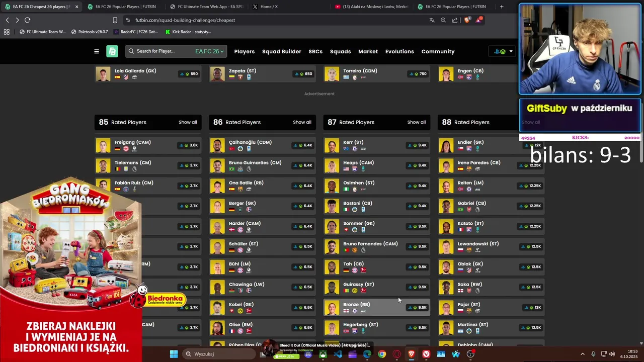Bookmark this page
Screen dimensions: 644x362
tap(115, 20)
